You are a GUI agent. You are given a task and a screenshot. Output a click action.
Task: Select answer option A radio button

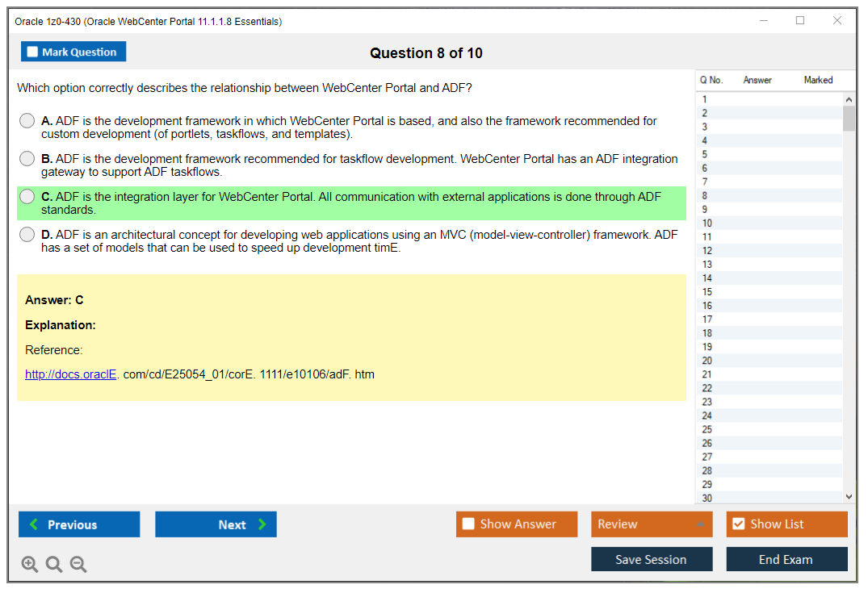click(x=27, y=121)
